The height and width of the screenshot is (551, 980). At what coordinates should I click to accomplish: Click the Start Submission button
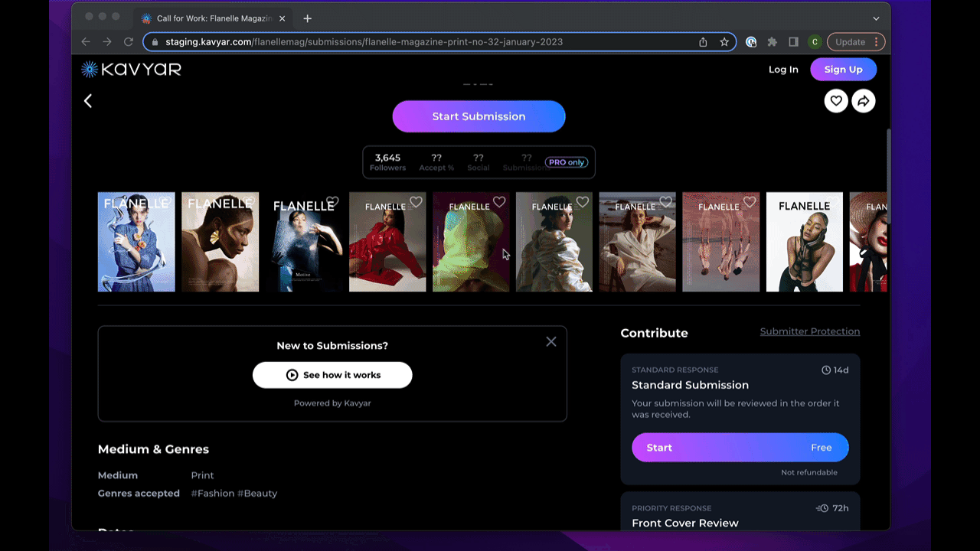479,116
